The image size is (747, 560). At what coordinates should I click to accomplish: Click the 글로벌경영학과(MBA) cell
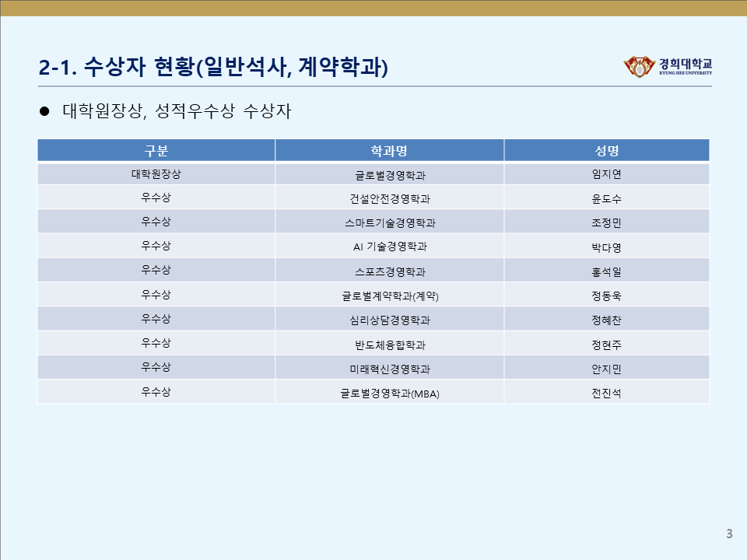pyautogui.click(x=389, y=394)
